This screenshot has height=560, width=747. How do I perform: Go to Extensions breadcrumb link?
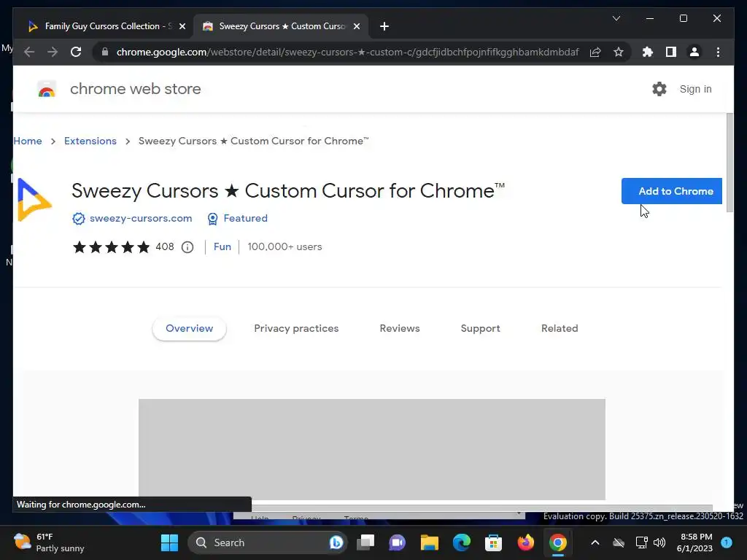click(90, 141)
